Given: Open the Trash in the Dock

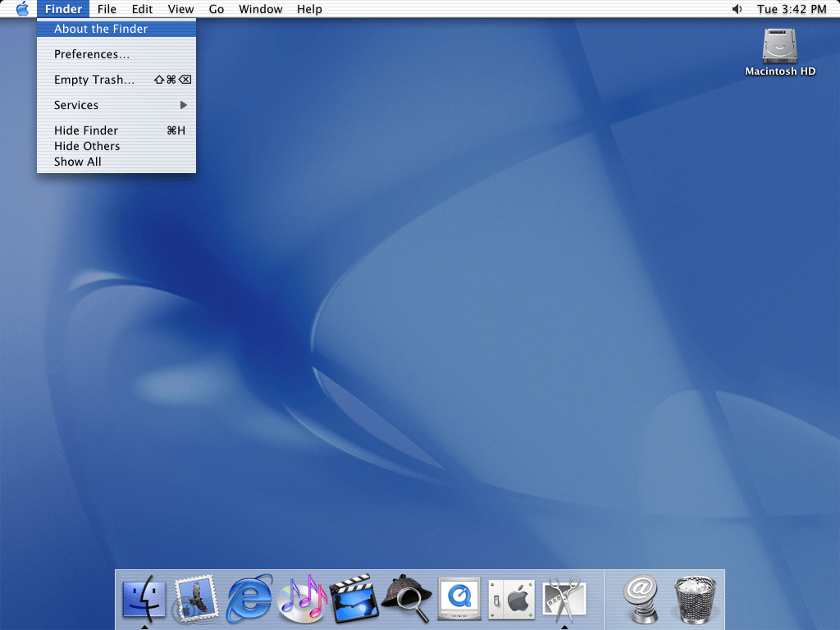Looking at the screenshot, I should point(696,600).
